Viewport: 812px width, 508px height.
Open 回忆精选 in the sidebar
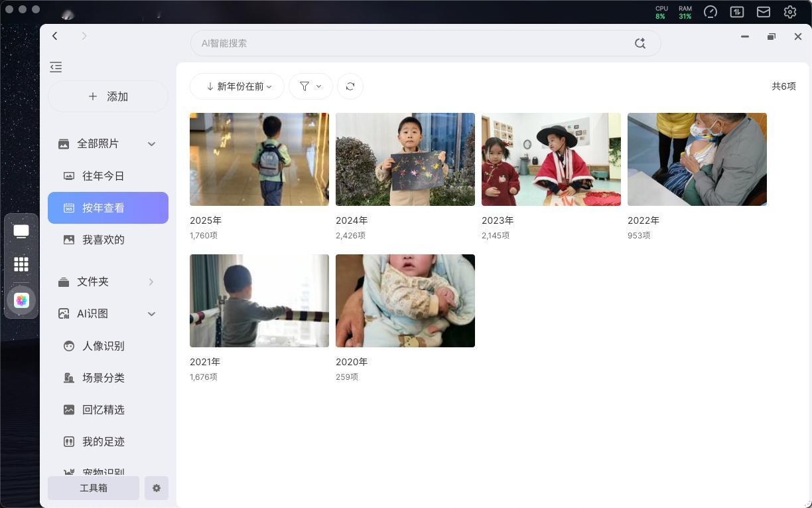108,410
